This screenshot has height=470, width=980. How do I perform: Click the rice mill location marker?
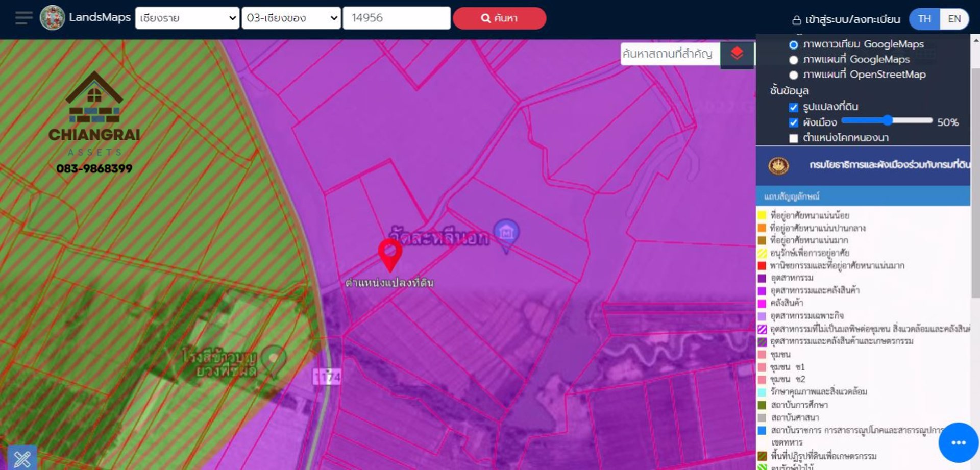coord(274,359)
